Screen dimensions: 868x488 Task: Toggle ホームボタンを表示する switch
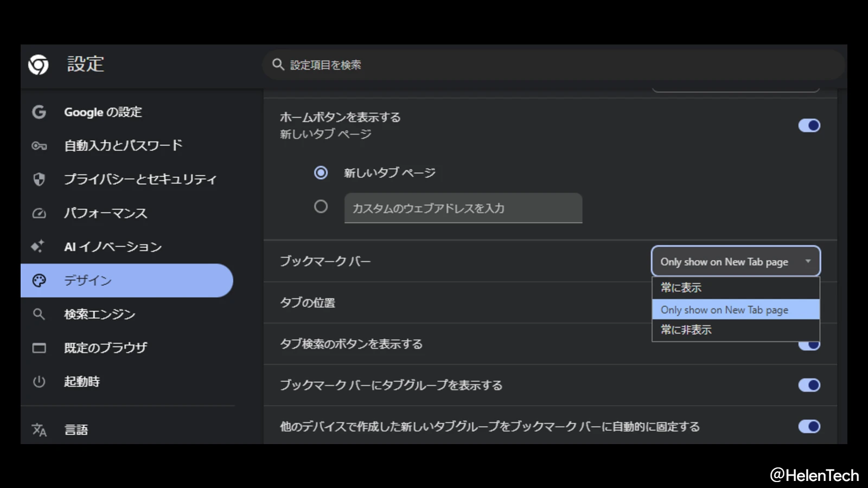(809, 125)
